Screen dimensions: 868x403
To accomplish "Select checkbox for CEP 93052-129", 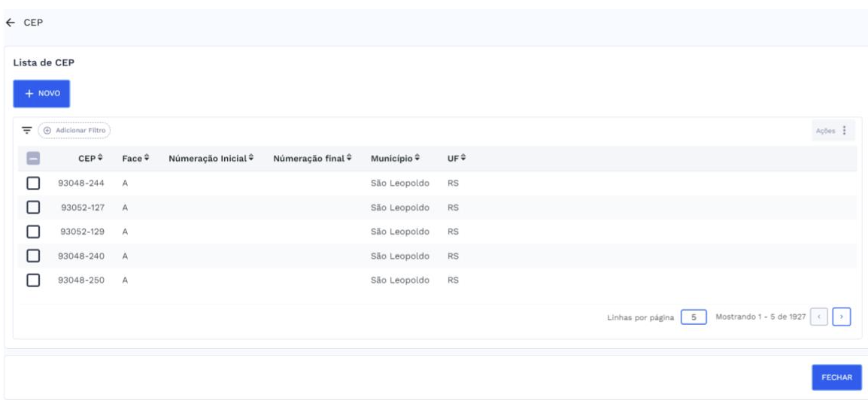I will click(33, 232).
